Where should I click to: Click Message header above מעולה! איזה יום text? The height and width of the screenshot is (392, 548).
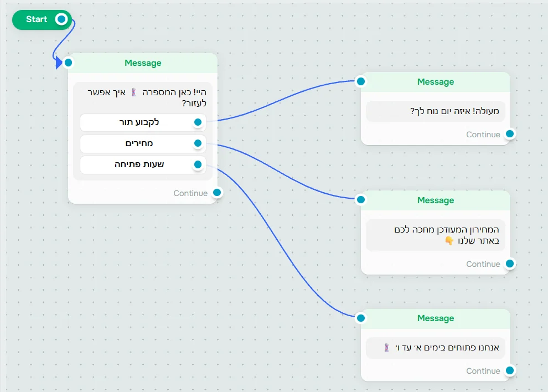tap(436, 82)
